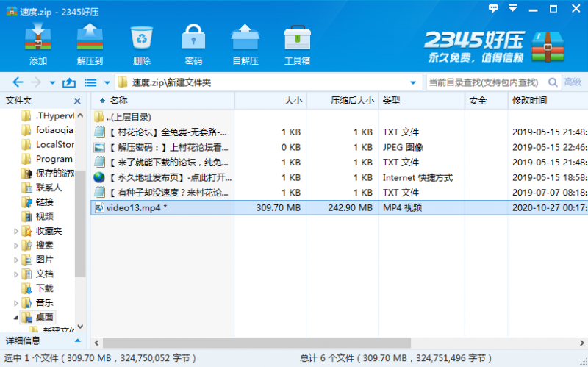Open the ..(上层目录) parent folder entry
Screen dimensions: 588x367
tap(129, 116)
